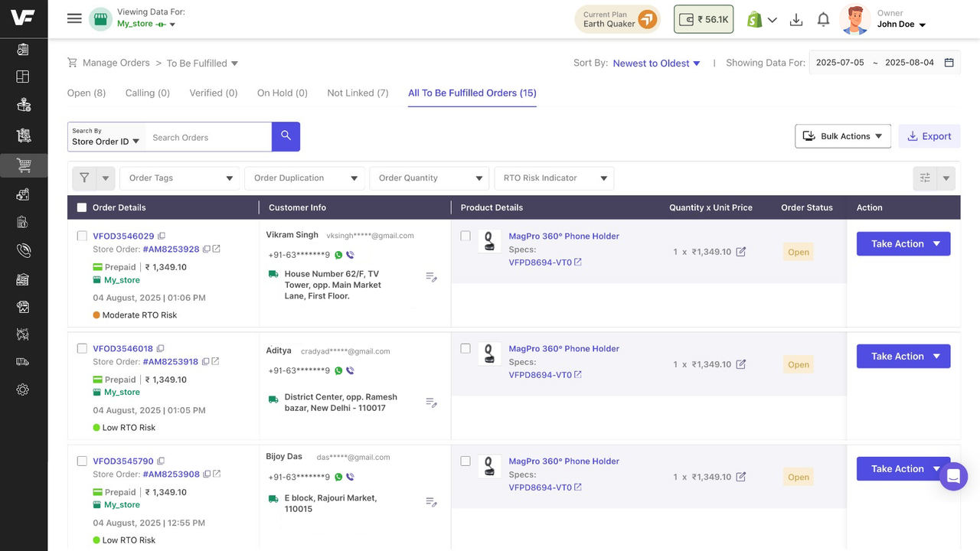Click the Current Plan Earth Quaker badge
Screen dimensions: 980x551
tap(618, 19)
